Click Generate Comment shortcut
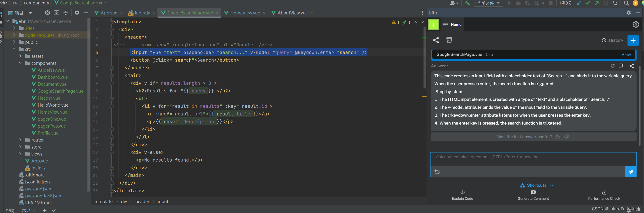 [x=533, y=195]
